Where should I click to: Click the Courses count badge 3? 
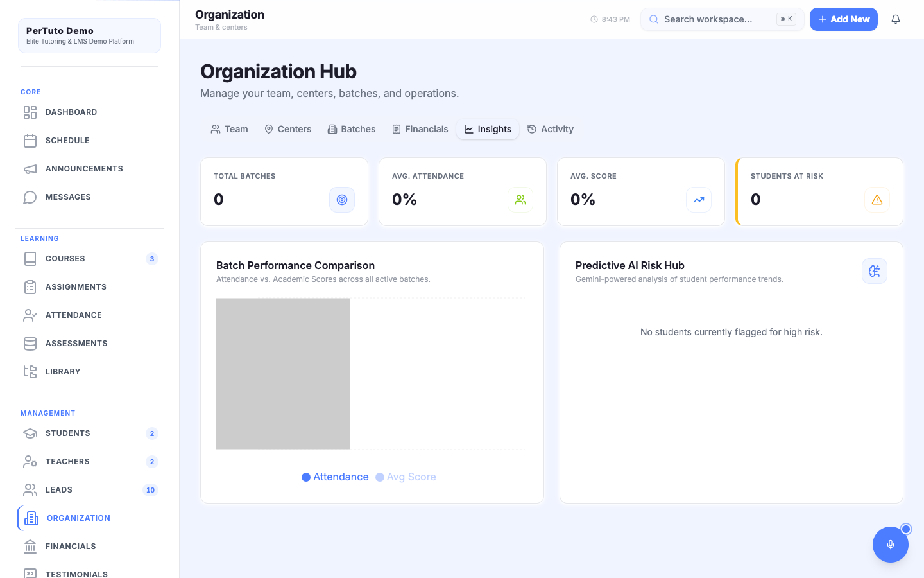coord(152,259)
